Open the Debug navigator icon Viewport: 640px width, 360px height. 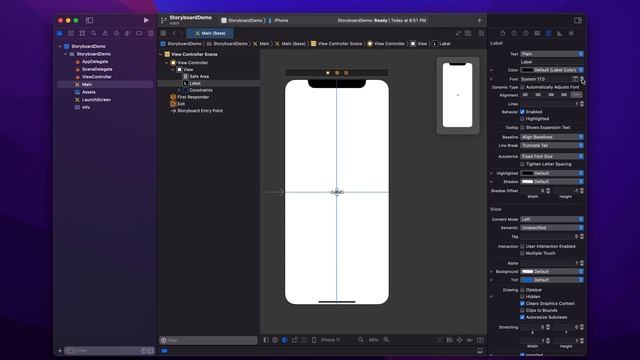tap(127, 33)
